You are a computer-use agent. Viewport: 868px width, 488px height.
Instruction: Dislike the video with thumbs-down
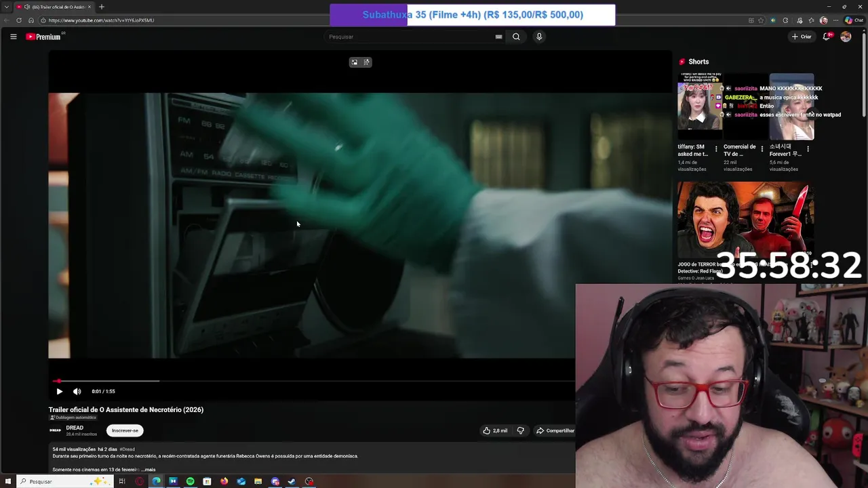click(x=520, y=430)
